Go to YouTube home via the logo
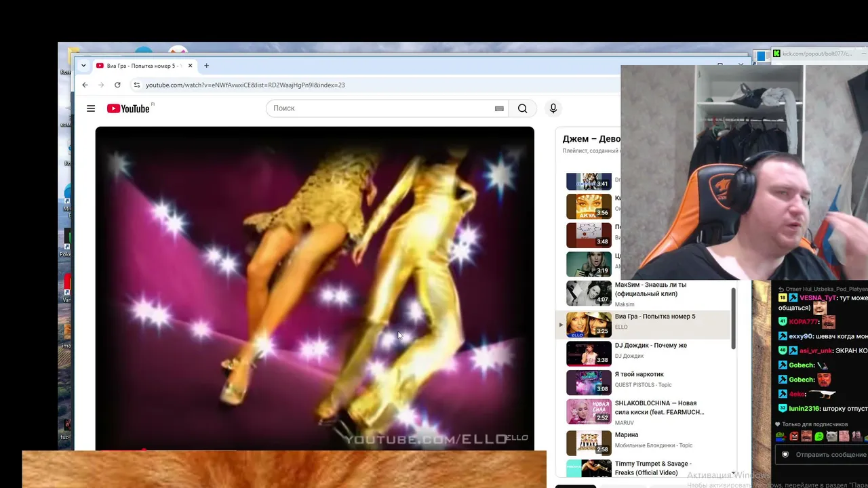Image resolution: width=868 pixels, height=488 pixels. (129, 108)
